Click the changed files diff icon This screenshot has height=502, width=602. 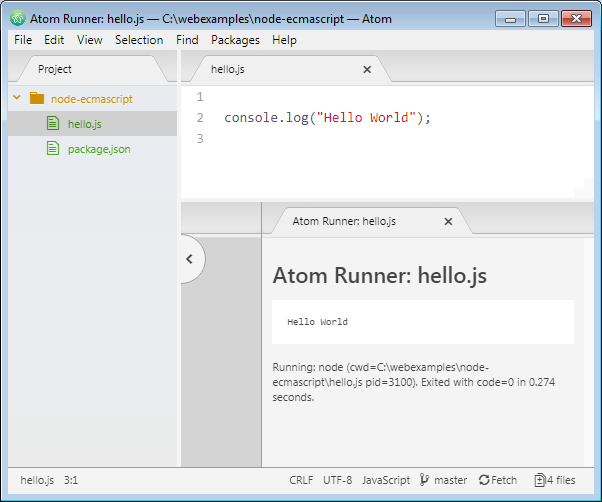(x=539, y=480)
